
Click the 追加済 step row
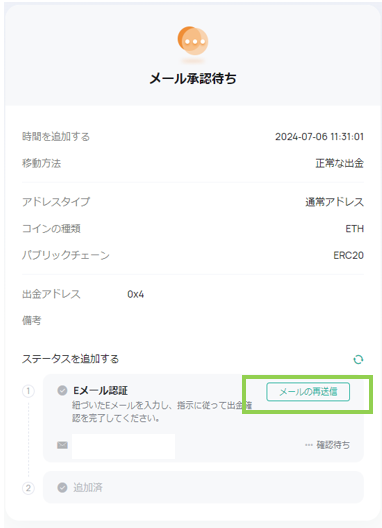(x=203, y=487)
